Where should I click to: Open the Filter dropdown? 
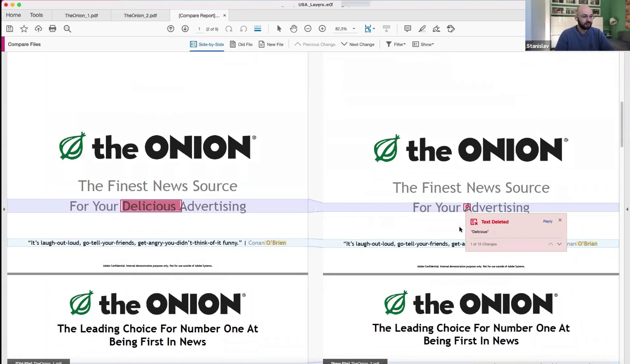click(396, 44)
